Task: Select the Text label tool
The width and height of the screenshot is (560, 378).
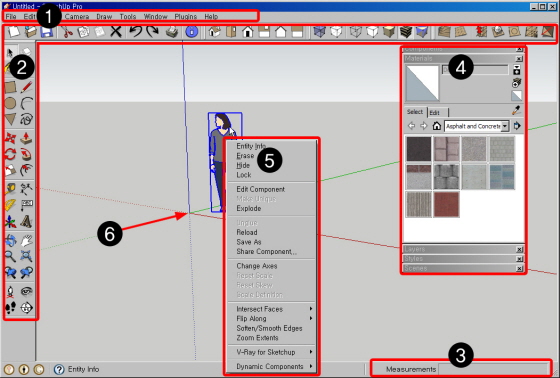Action: (26, 205)
